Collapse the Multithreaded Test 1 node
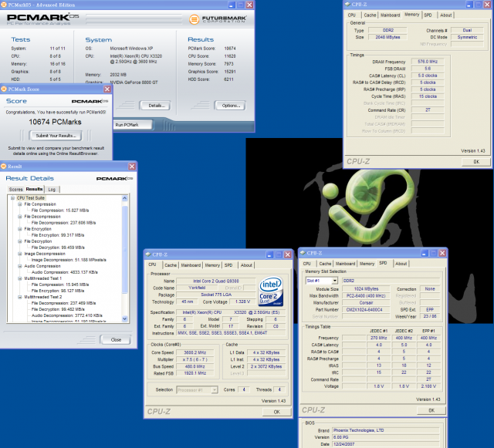This screenshot has height=448, width=494. tap(20, 278)
